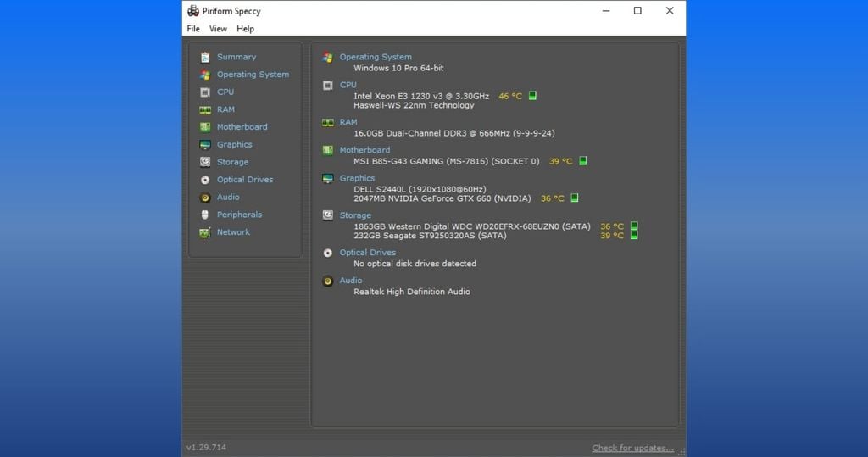Click the 16.0GB Dual-Channel DDR3 line

[454, 133]
